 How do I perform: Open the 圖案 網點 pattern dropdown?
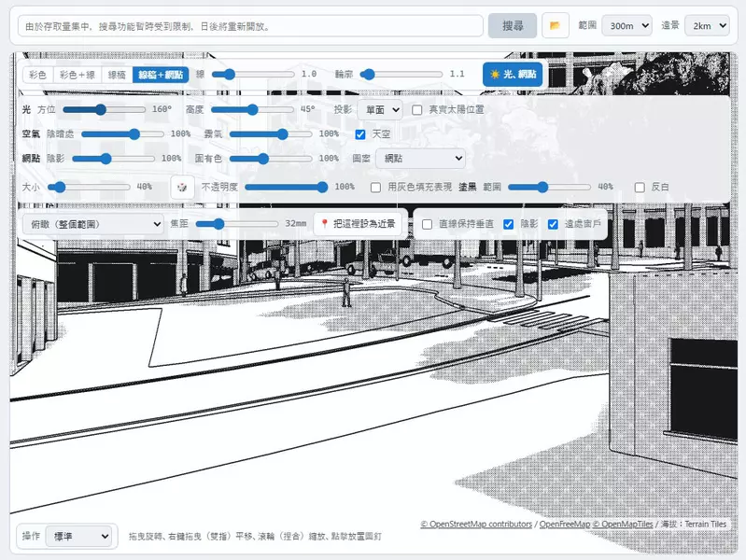click(420, 159)
